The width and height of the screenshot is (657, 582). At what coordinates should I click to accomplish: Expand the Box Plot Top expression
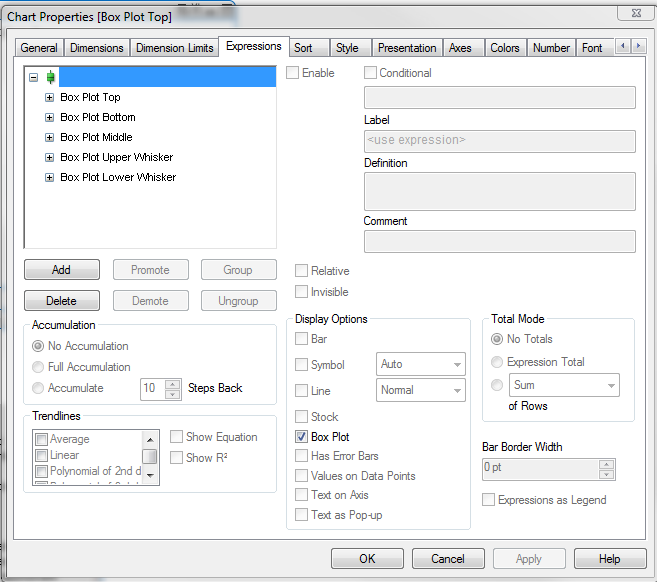(x=49, y=98)
